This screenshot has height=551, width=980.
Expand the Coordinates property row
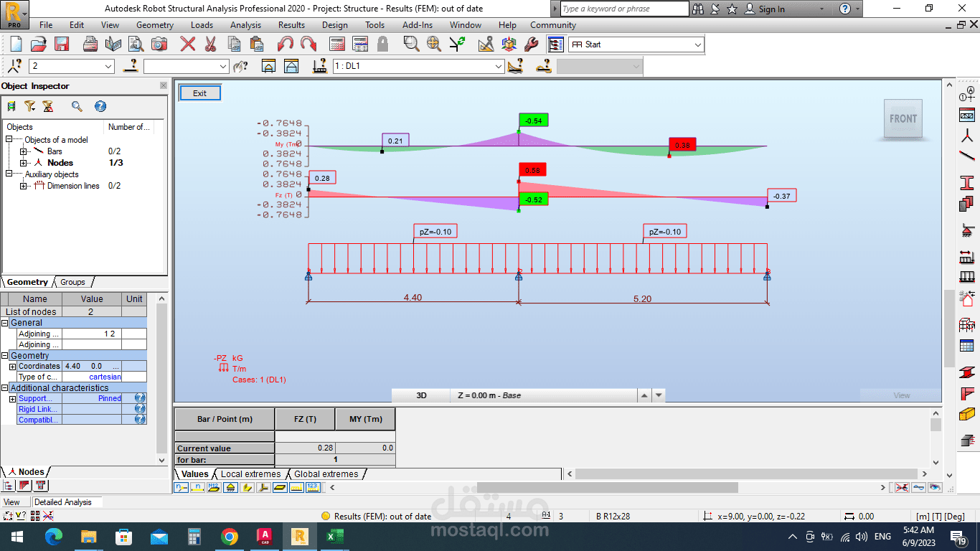point(12,367)
